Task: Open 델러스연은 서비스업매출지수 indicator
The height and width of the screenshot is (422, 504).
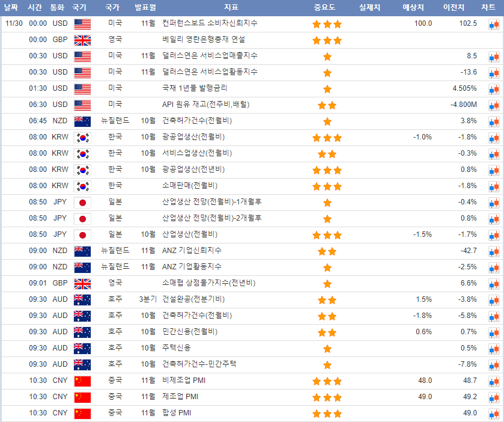Action: pos(210,56)
